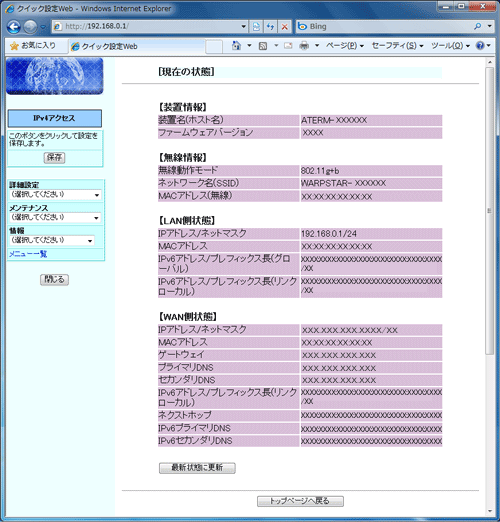Click the scrollbar down arrow
The image size is (500, 522).
click(489, 511)
